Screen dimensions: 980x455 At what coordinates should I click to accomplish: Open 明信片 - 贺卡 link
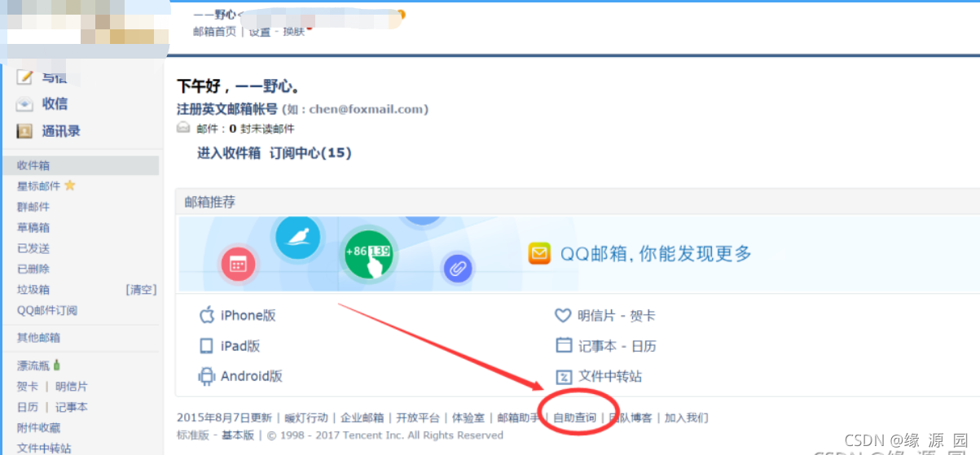pos(617,316)
